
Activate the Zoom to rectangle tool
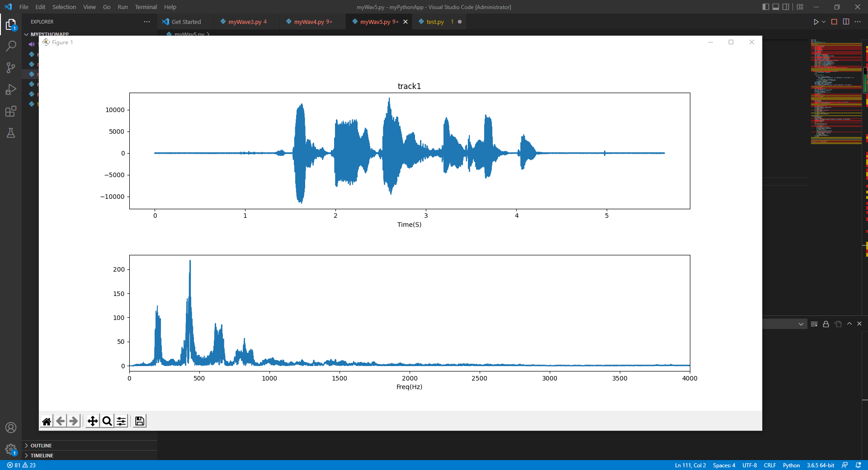point(107,421)
